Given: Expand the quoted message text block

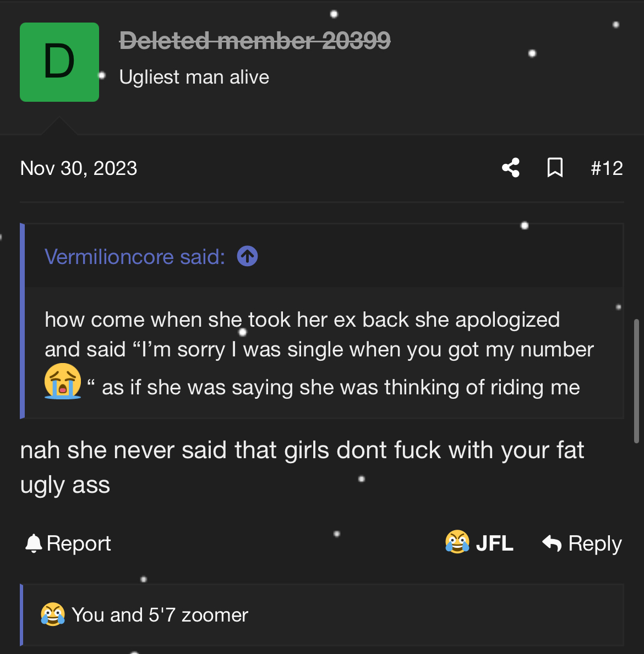Looking at the screenshot, I should tap(319, 352).
